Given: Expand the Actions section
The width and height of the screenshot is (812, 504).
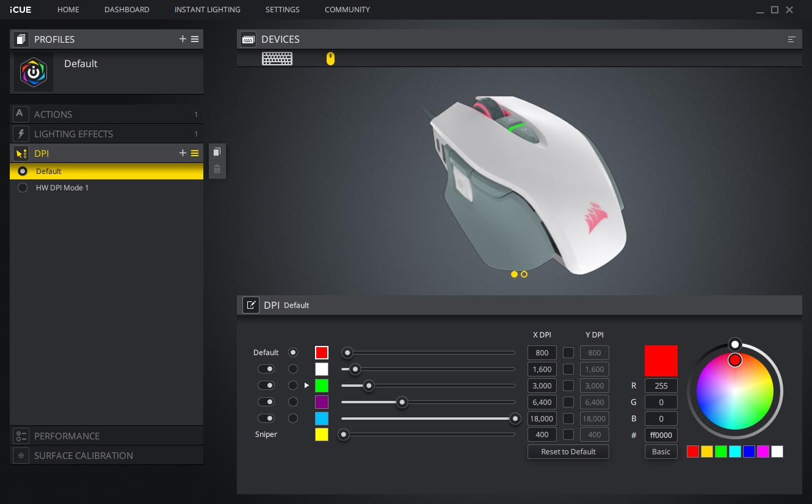Looking at the screenshot, I should [107, 114].
